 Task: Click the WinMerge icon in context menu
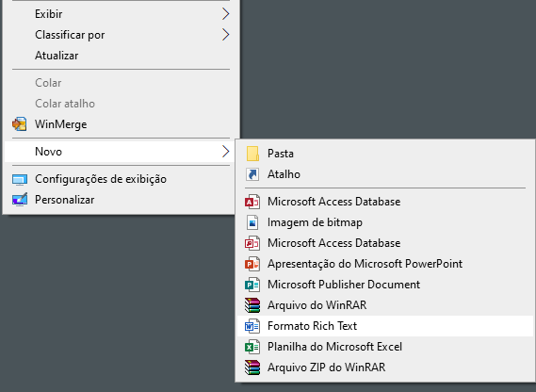tap(19, 124)
